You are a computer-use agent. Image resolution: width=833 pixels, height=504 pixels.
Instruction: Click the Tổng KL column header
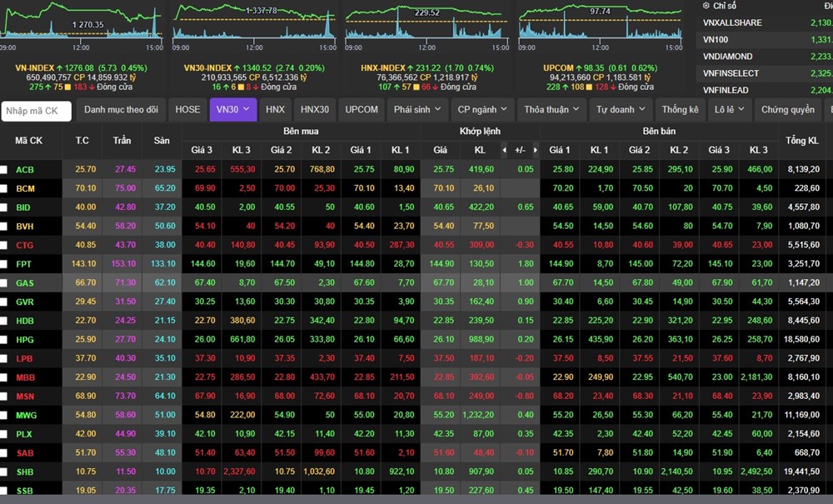point(802,141)
